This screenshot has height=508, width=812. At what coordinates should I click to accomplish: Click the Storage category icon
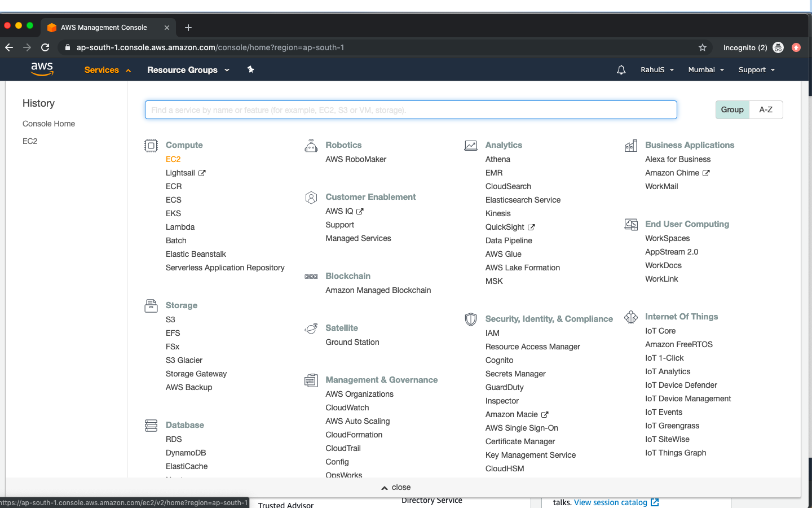point(151,305)
